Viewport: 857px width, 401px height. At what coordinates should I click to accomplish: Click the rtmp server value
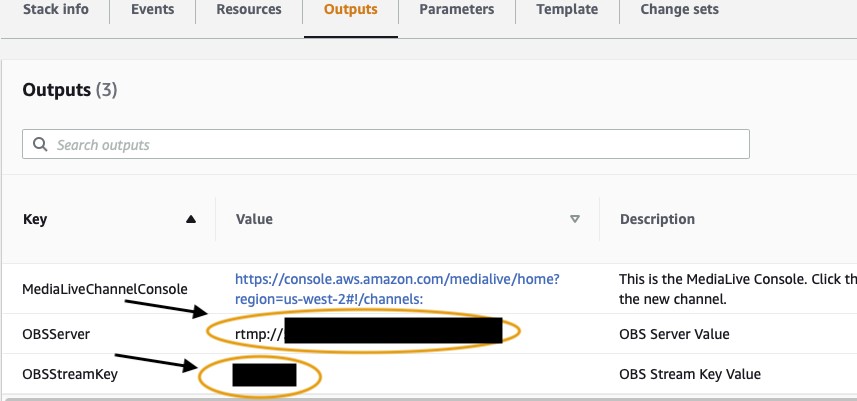[368, 331]
